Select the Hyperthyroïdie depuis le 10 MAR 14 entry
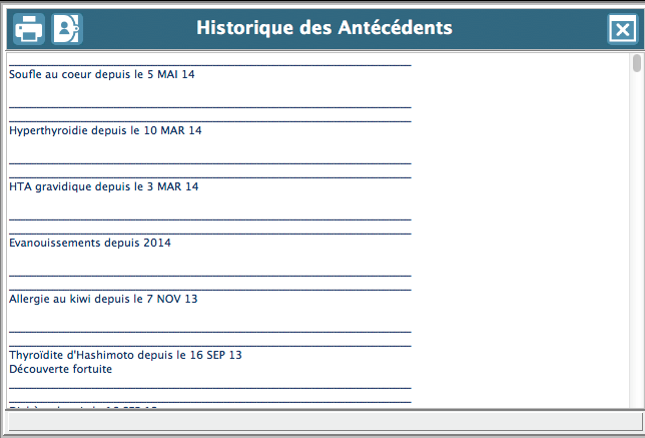This screenshot has height=438, width=645. pos(105,130)
